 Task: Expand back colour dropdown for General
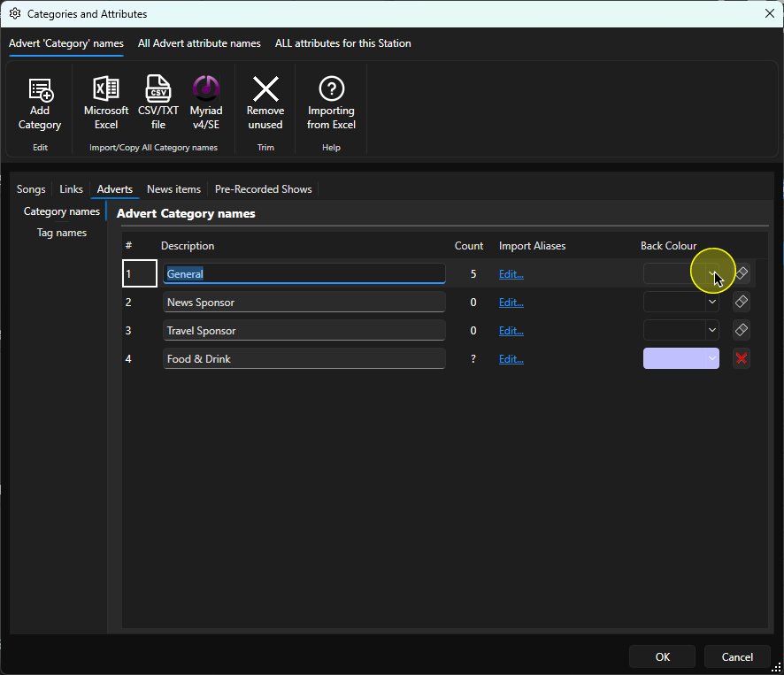712,273
